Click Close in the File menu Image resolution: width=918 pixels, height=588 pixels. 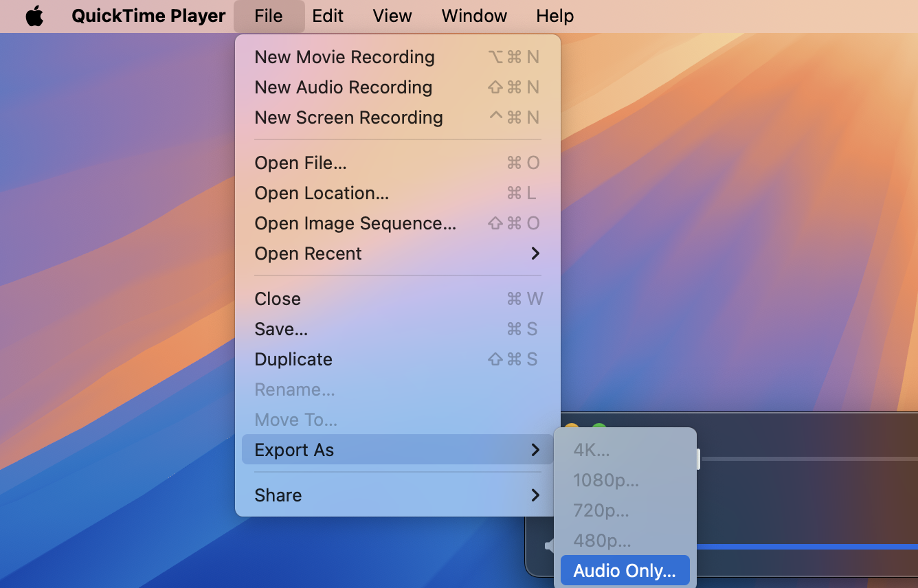278,299
